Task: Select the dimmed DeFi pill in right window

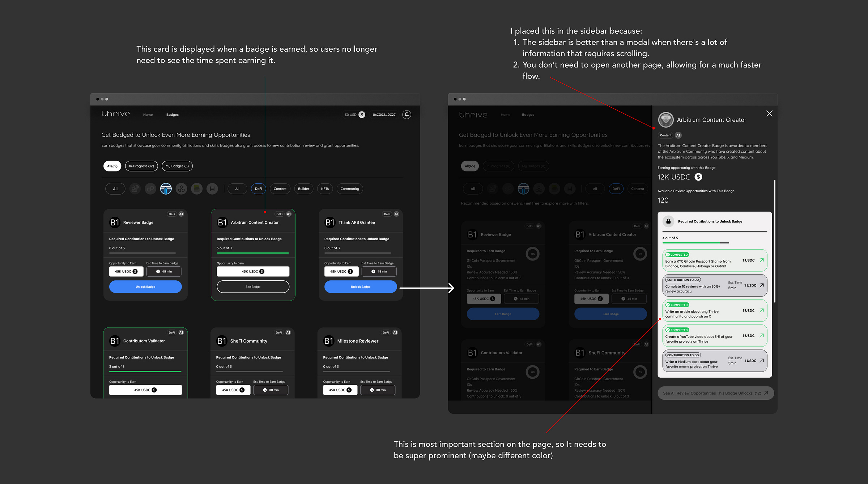Action: click(616, 189)
